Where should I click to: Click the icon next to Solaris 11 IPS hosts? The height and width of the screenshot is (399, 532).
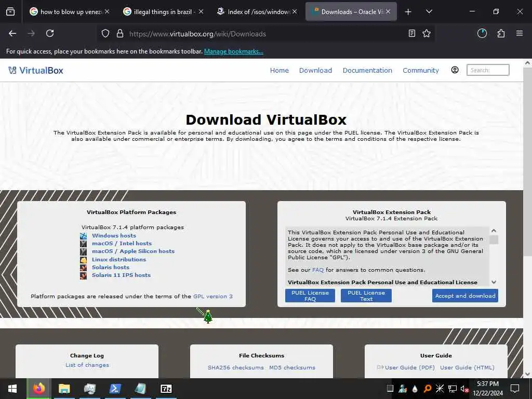click(x=84, y=275)
